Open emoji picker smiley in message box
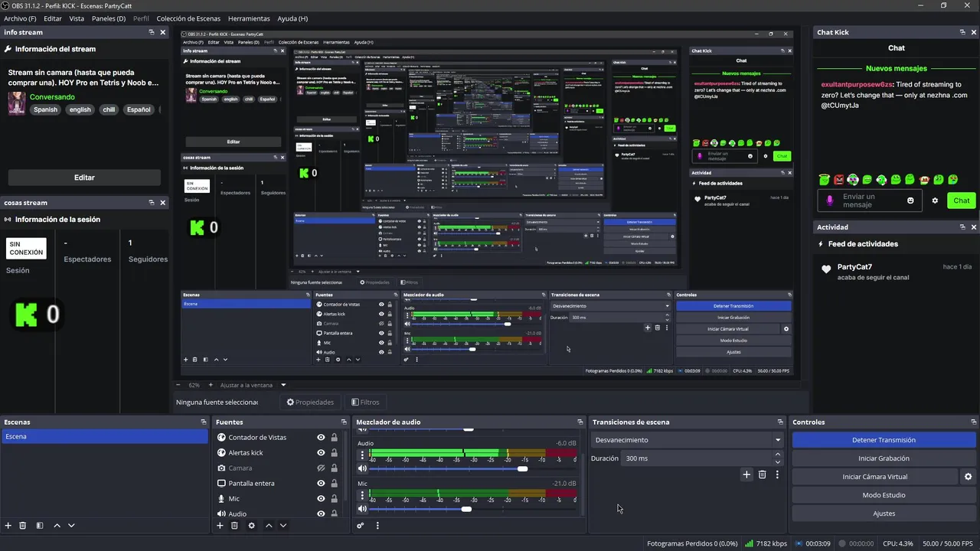 pos(910,201)
